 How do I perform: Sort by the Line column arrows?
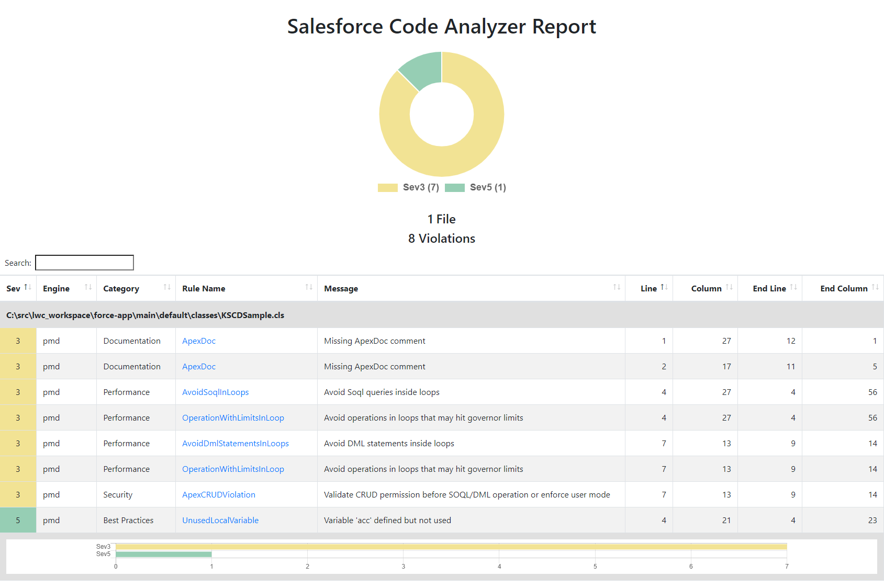(664, 287)
